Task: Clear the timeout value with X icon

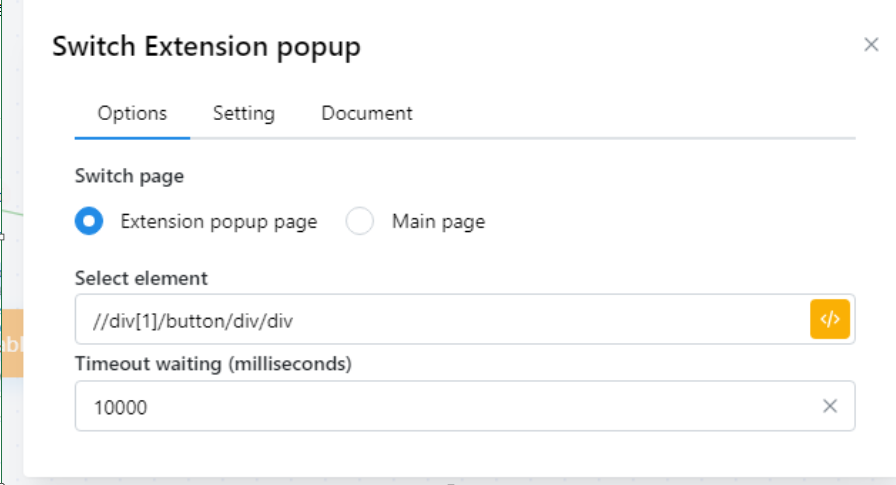Action: pyautogui.click(x=830, y=406)
